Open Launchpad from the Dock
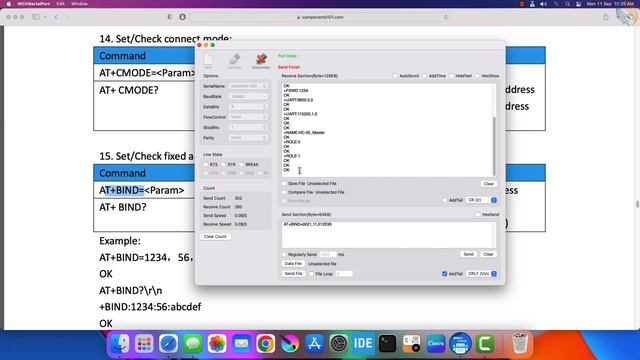 [144, 344]
